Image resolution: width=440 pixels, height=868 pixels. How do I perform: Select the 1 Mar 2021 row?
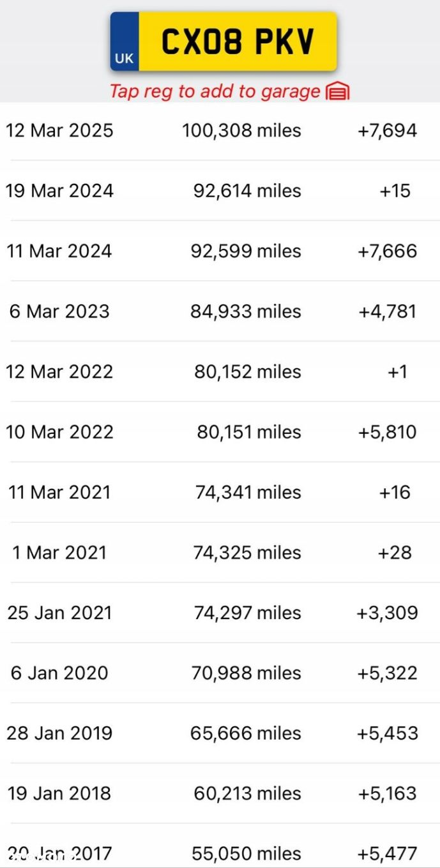tap(220, 553)
